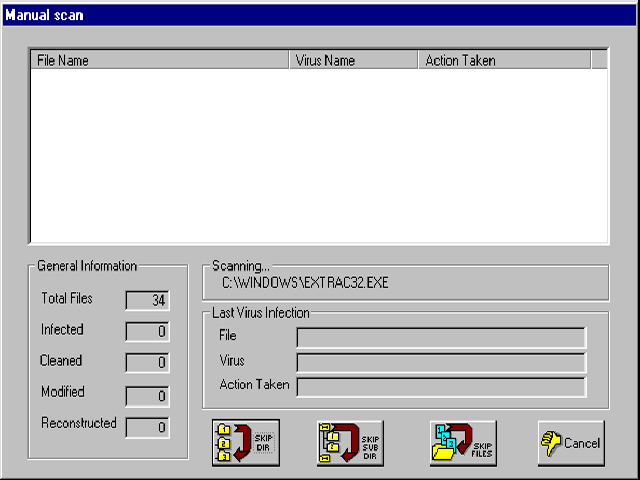Click the thumbs-down Cancel button
This screenshot has height=480, width=640.
click(570, 443)
